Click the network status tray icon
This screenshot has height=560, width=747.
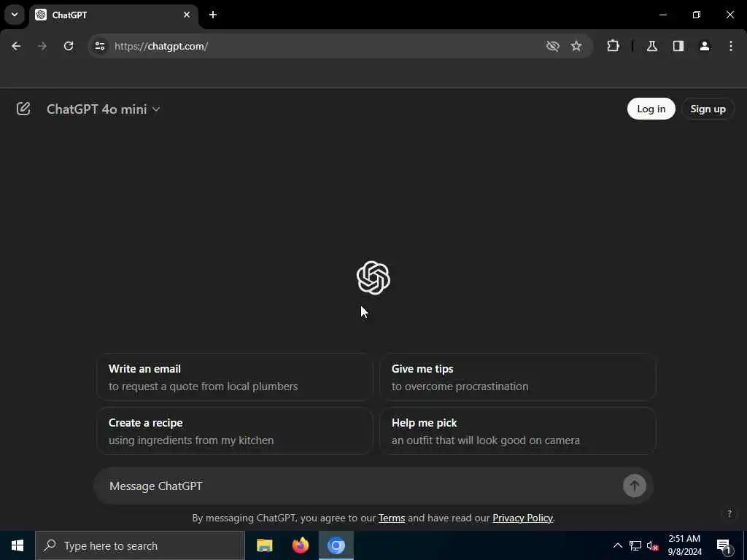[635, 545]
